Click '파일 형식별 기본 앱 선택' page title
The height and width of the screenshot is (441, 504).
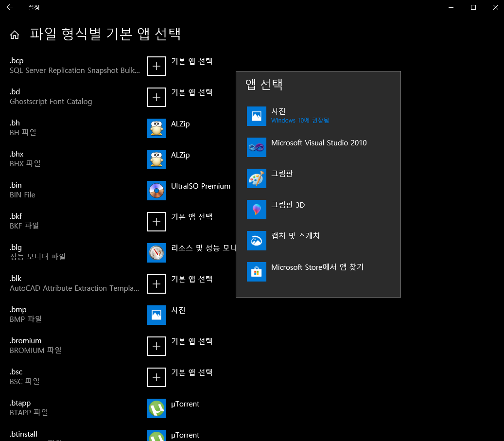[x=105, y=34]
